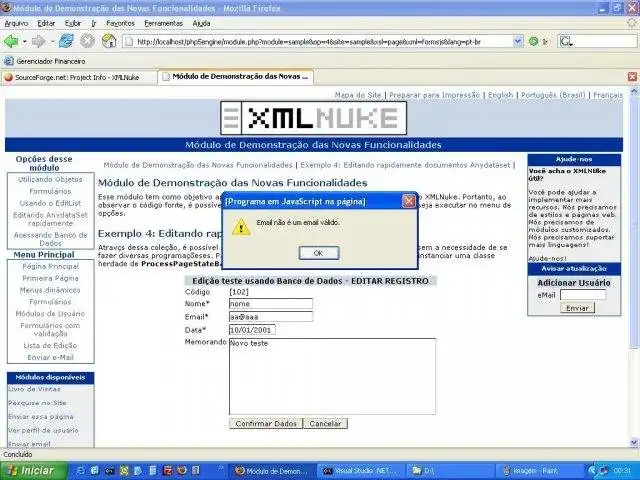Open the Mapa do Site link
The image size is (640, 480).
[x=358, y=95]
